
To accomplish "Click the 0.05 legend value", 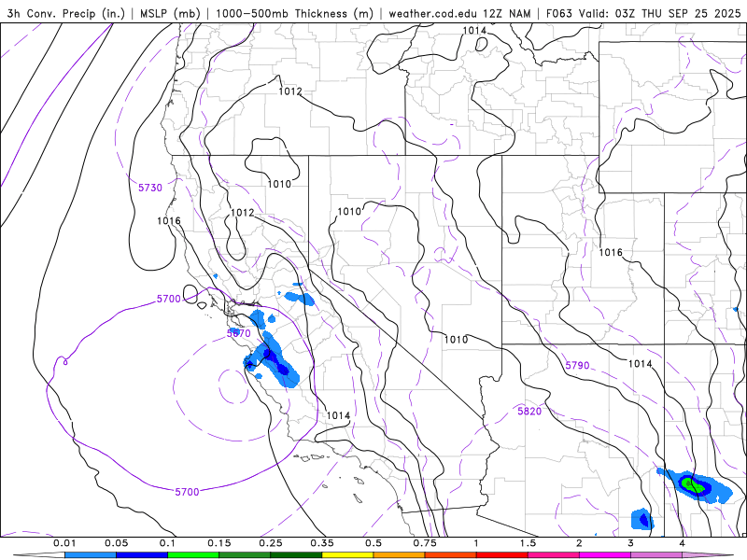I will pyautogui.click(x=116, y=543).
